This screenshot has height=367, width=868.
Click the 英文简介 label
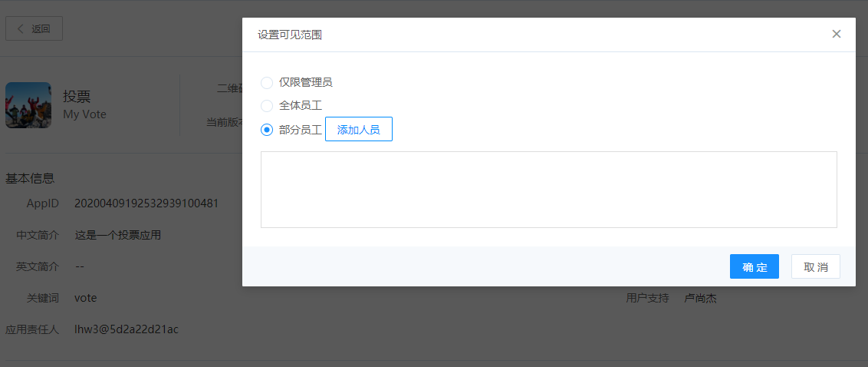coord(38,266)
